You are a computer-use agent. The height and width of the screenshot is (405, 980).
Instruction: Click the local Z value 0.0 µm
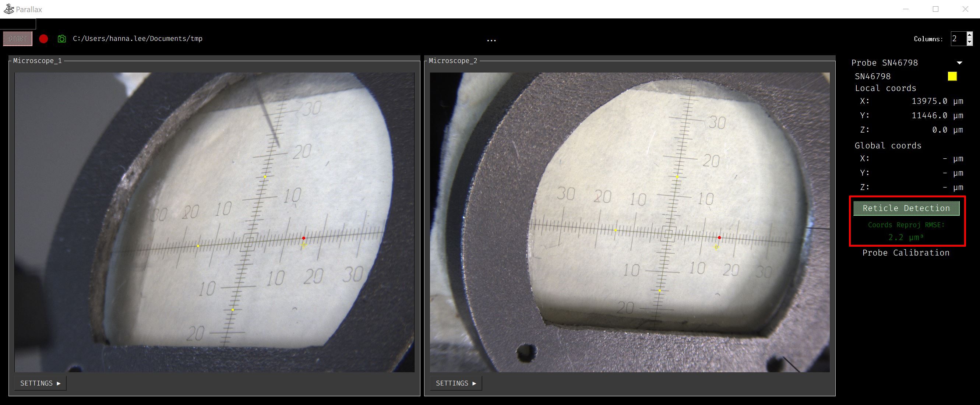pyautogui.click(x=947, y=130)
